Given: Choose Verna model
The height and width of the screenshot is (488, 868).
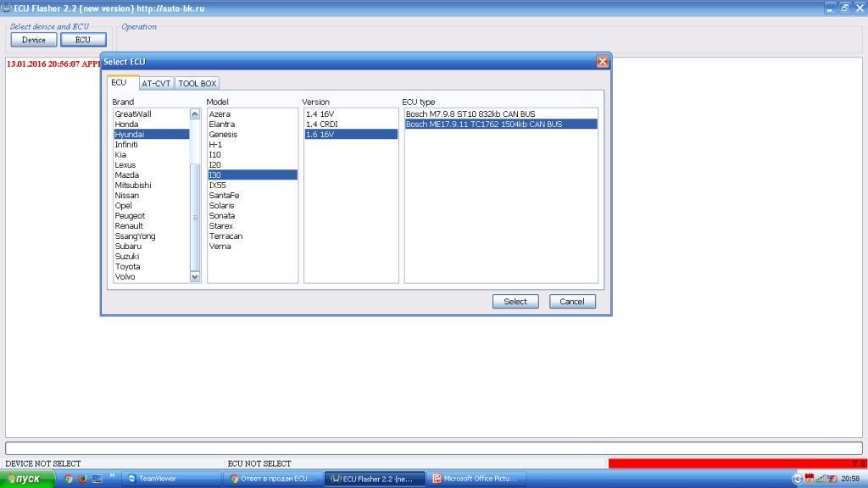Looking at the screenshot, I should click(x=253, y=247).
